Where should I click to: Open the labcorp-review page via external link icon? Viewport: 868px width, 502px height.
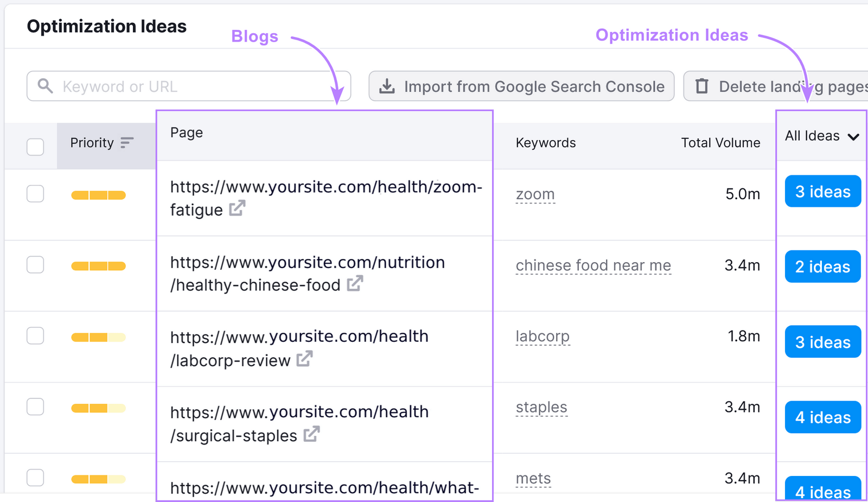coord(305,358)
